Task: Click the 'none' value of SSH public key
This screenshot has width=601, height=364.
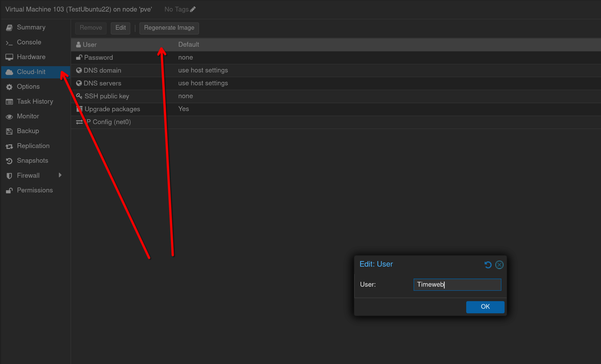Action: pos(186,96)
